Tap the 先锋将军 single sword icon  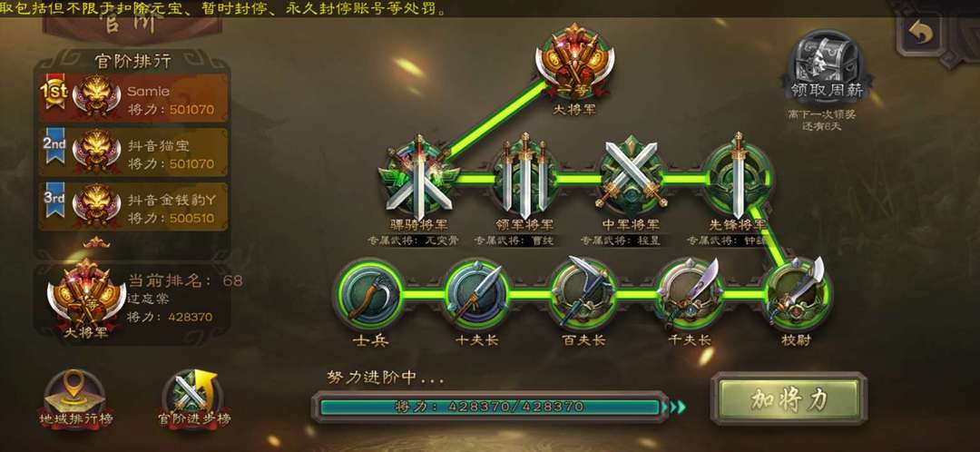(x=738, y=176)
